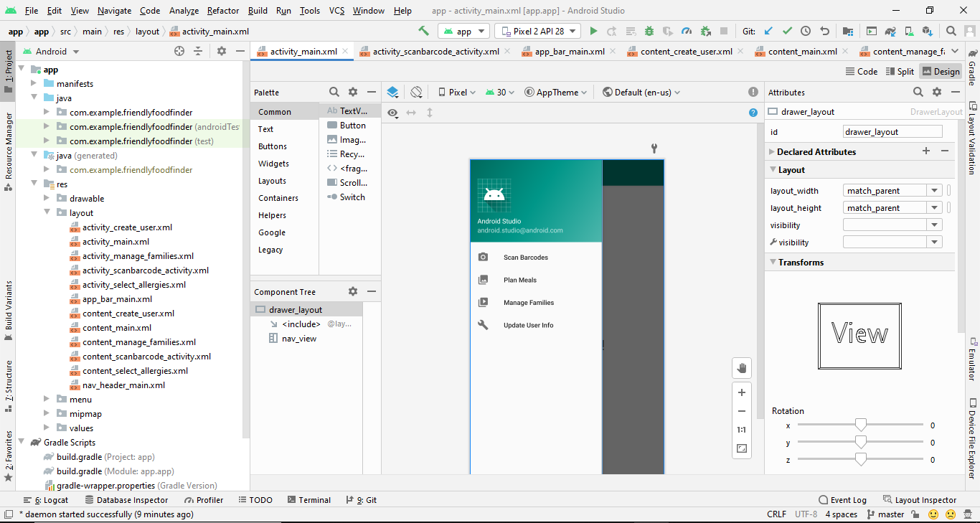Switch to activity_scanbarcode_activity.xml editor tab
980x523 pixels.
click(x=435, y=52)
